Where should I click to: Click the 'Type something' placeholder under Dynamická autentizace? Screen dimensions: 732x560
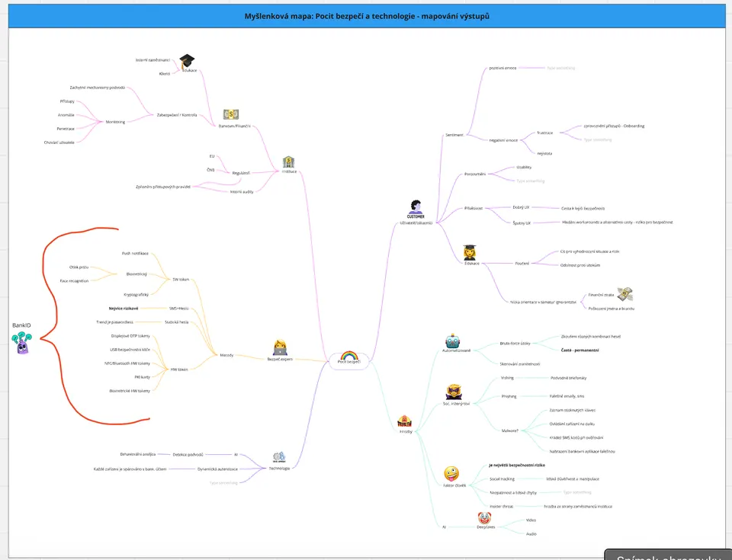223,483
